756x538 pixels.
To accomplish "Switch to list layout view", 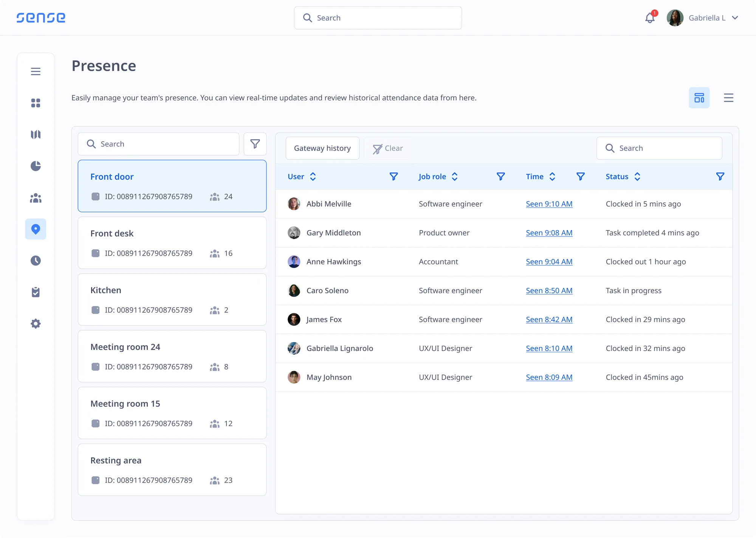I will click(x=728, y=98).
